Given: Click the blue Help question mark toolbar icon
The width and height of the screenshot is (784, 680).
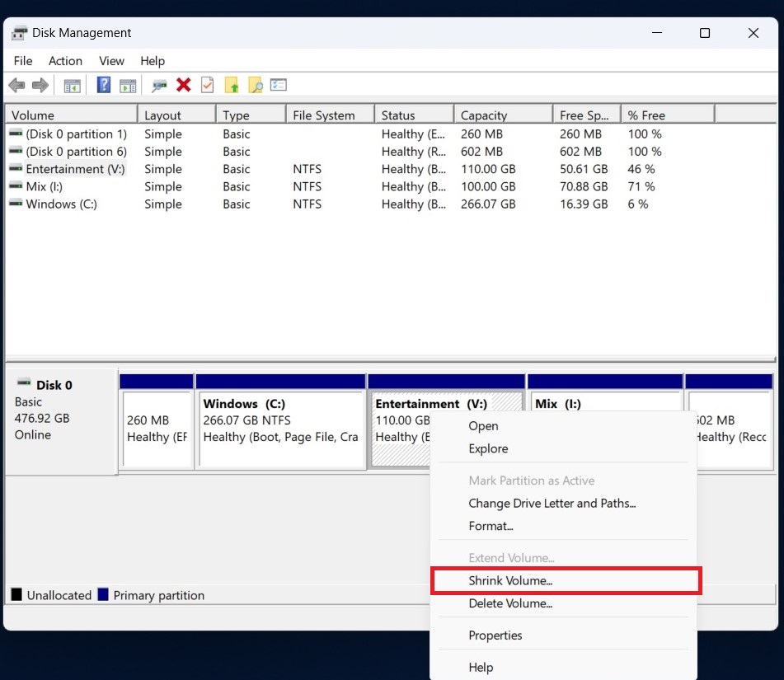Looking at the screenshot, I should click(104, 85).
